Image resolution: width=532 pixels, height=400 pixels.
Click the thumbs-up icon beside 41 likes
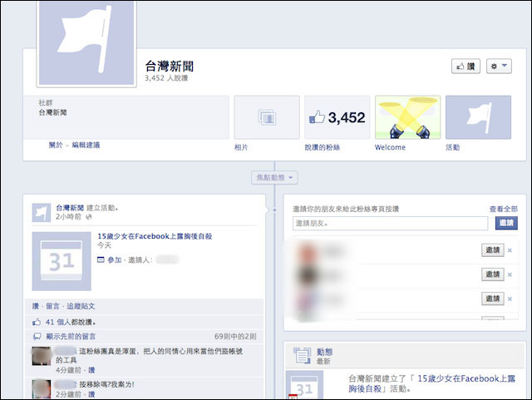(37, 322)
